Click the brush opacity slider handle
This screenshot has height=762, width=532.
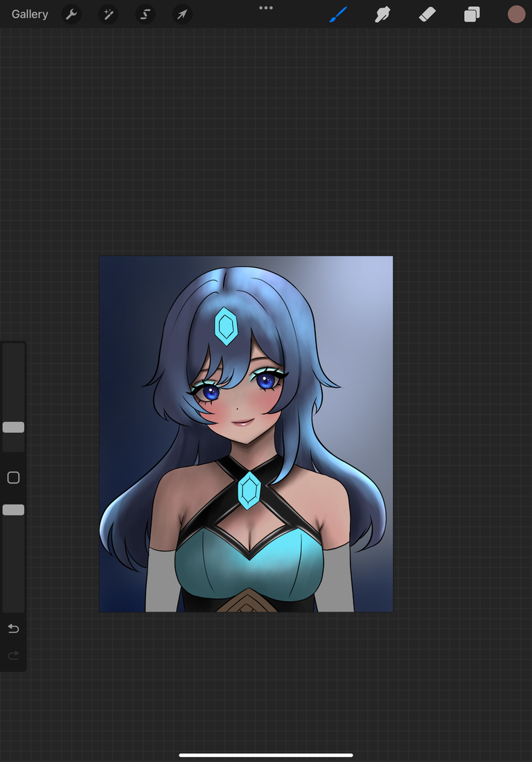pos(14,510)
